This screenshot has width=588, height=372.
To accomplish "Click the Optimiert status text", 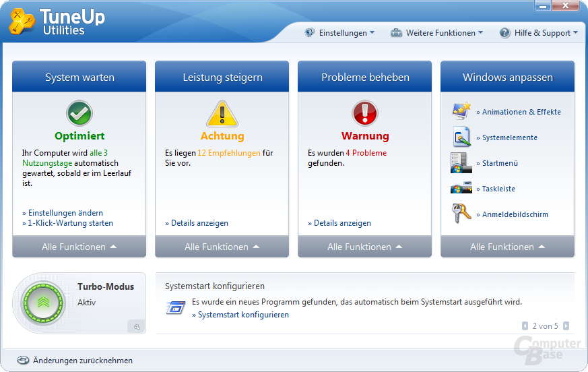I will tap(79, 136).
